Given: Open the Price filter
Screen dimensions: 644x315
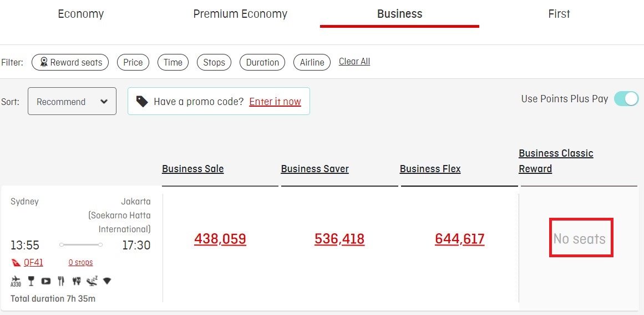Looking at the screenshot, I should coord(133,63).
